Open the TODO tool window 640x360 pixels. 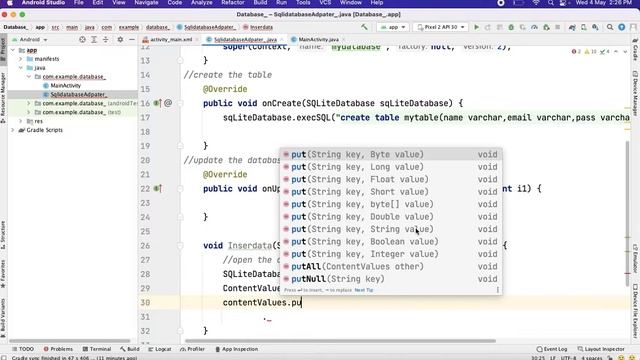point(23,349)
